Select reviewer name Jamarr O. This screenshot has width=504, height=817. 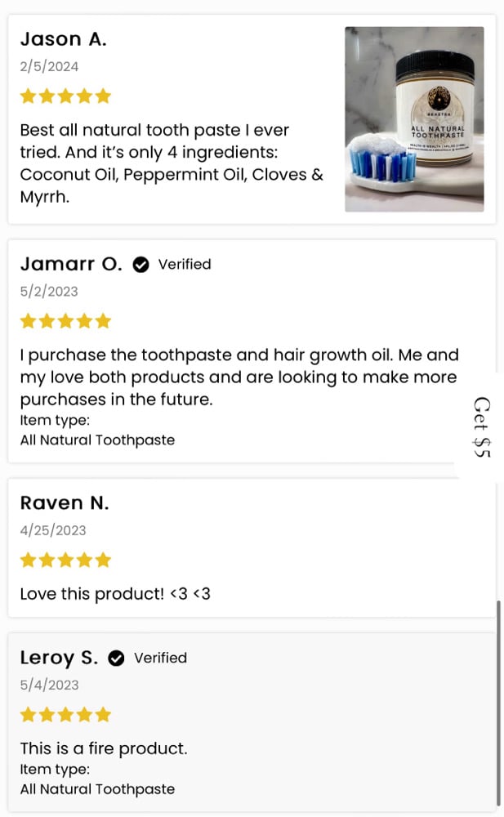pyautogui.click(x=71, y=264)
